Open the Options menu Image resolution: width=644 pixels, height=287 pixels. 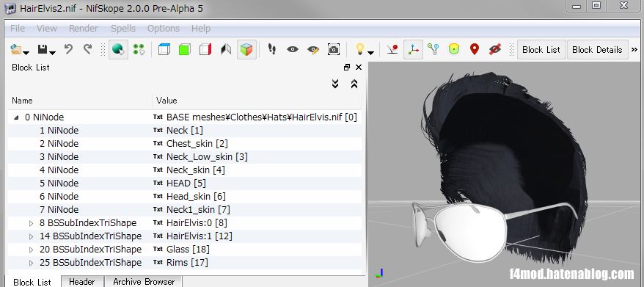click(x=164, y=29)
